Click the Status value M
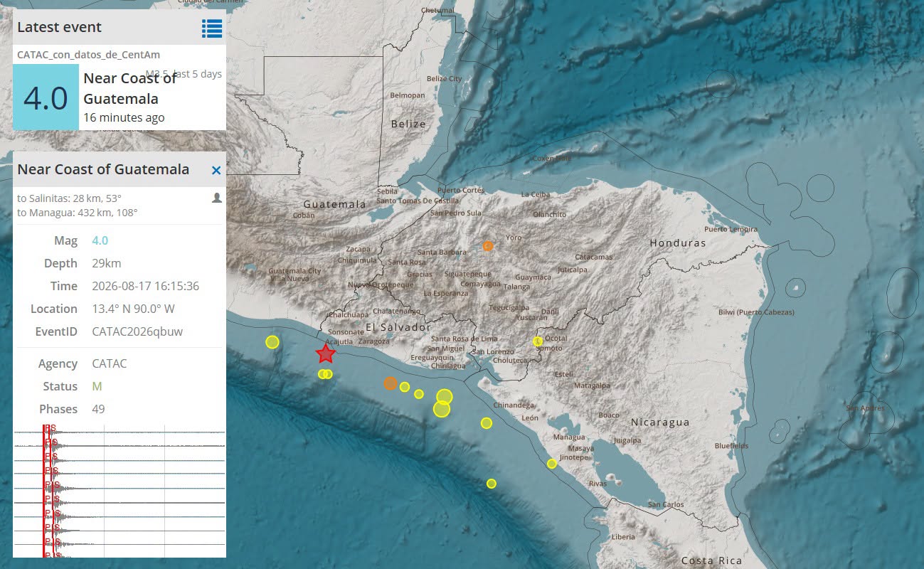This screenshot has height=569, width=924. coord(97,386)
